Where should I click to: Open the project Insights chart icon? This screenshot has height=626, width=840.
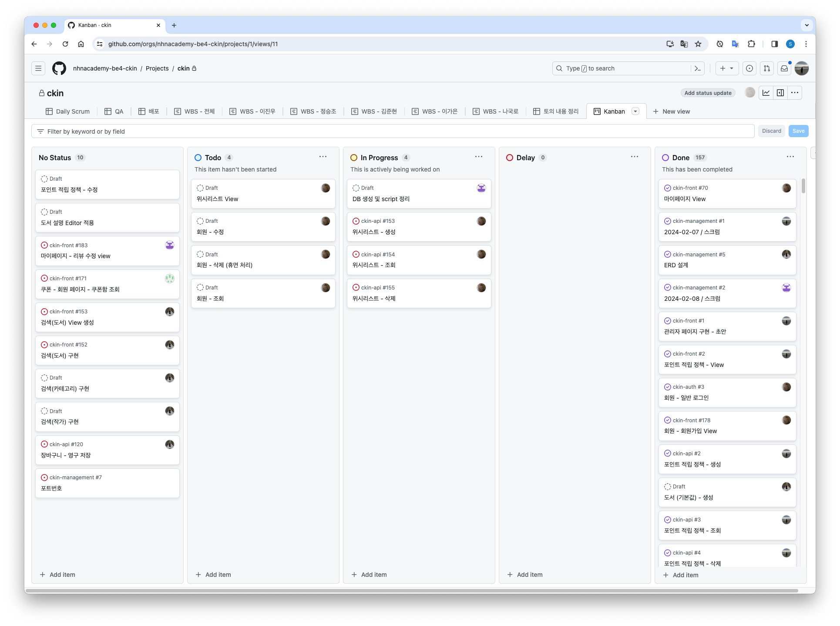(766, 93)
